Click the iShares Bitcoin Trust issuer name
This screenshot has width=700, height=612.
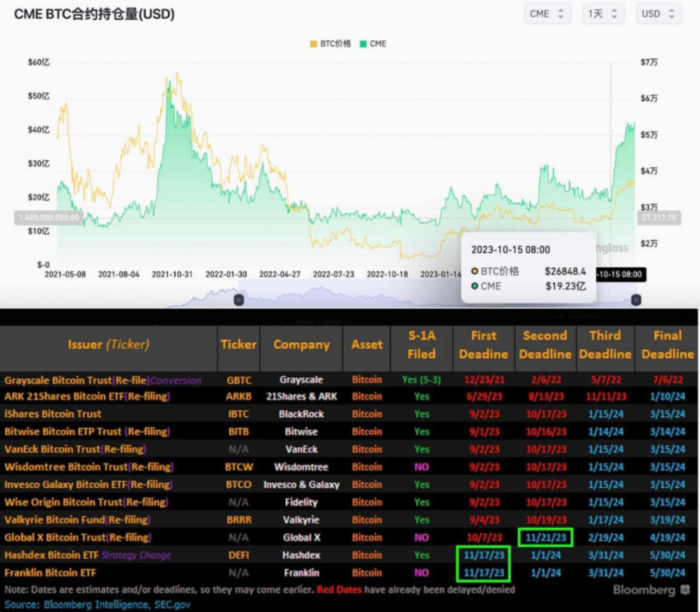coord(53,414)
